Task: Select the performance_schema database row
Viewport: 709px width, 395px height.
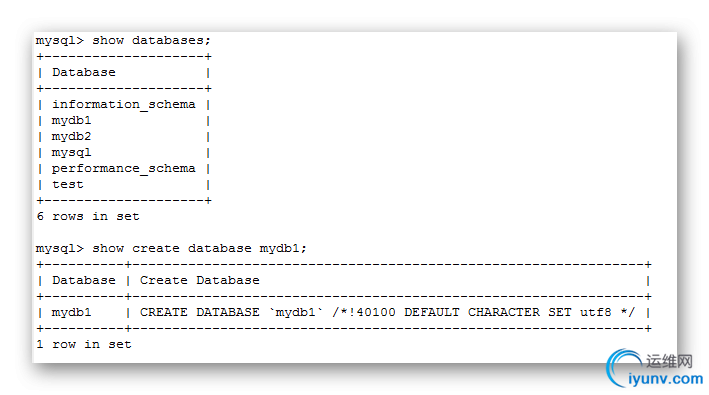Action: pos(123,169)
